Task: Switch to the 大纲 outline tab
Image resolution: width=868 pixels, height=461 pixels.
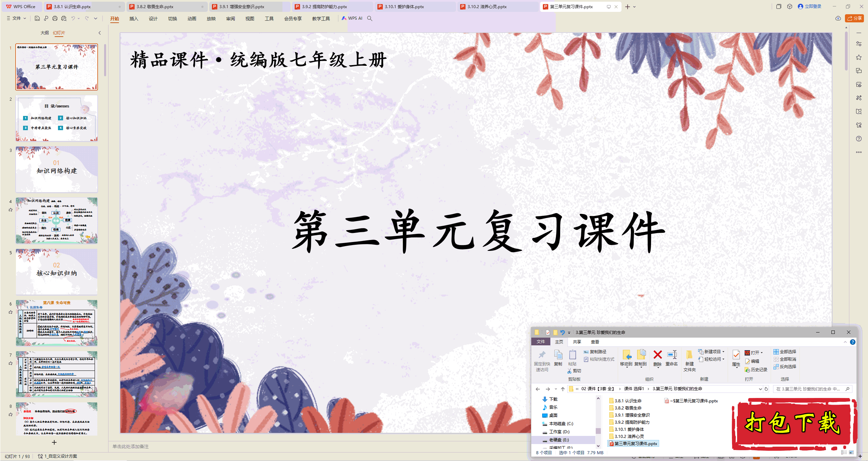Action: click(44, 33)
